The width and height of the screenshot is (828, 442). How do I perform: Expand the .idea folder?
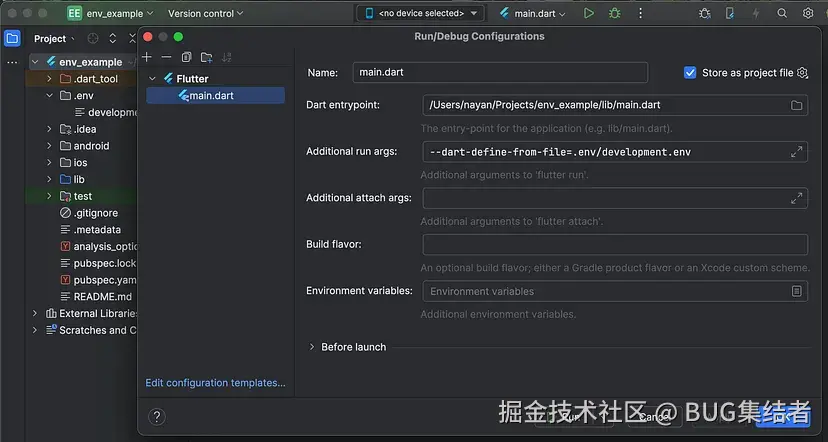pos(49,129)
